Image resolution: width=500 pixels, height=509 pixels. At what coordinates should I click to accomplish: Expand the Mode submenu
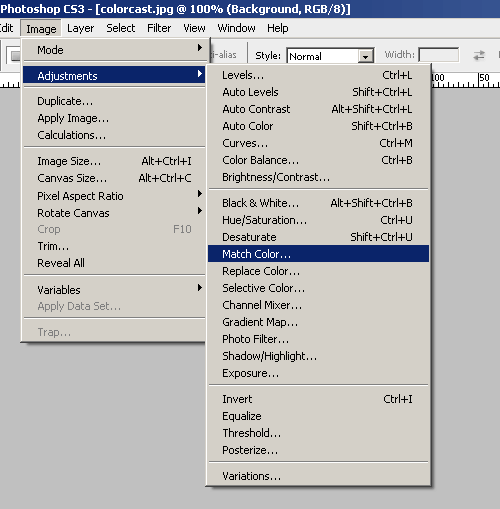[114, 50]
